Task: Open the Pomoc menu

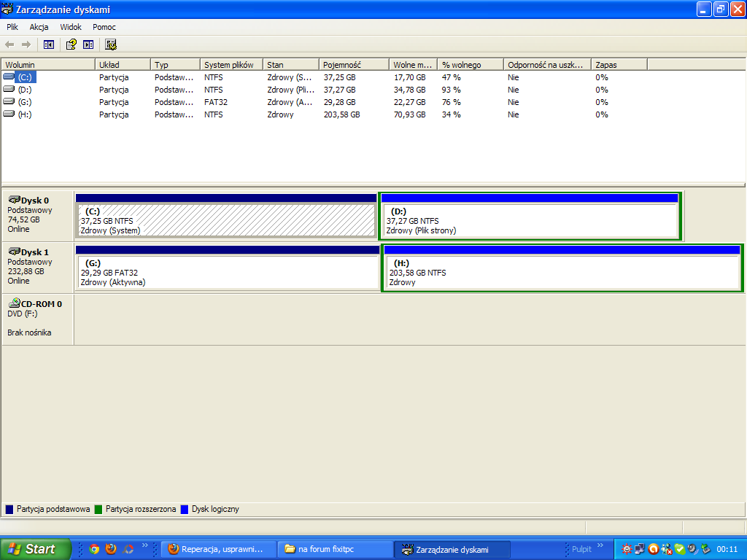Action: click(x=104, y=27)
